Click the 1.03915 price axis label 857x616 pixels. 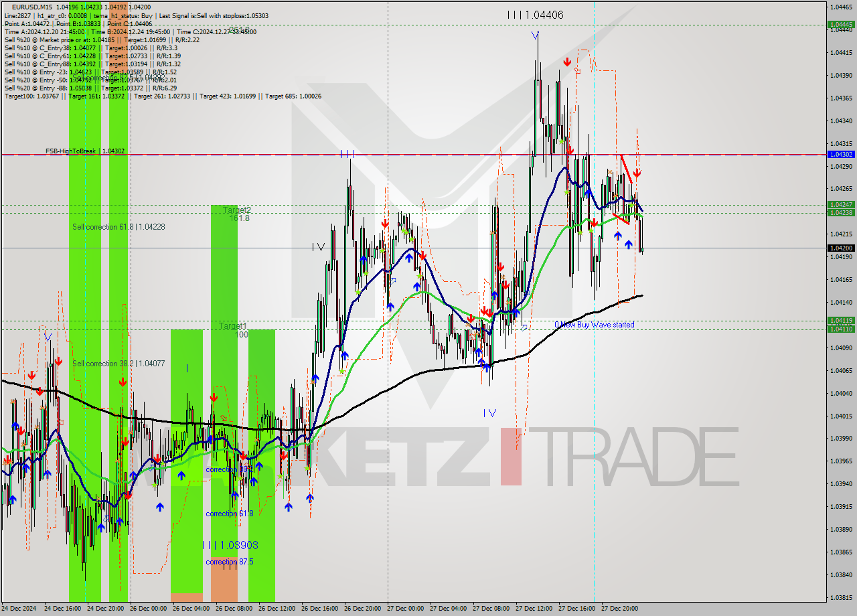pyautogui.click(x=841, y=506)
